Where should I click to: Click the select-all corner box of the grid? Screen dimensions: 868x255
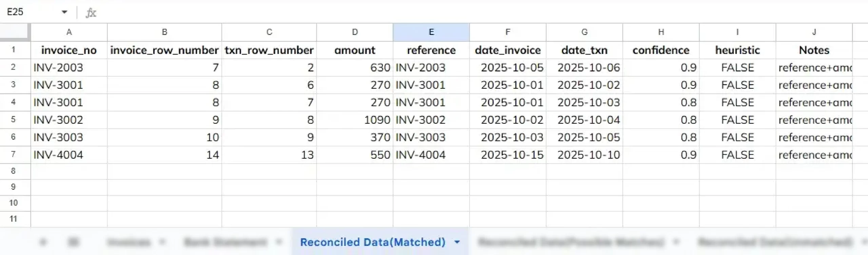[15, 32]
